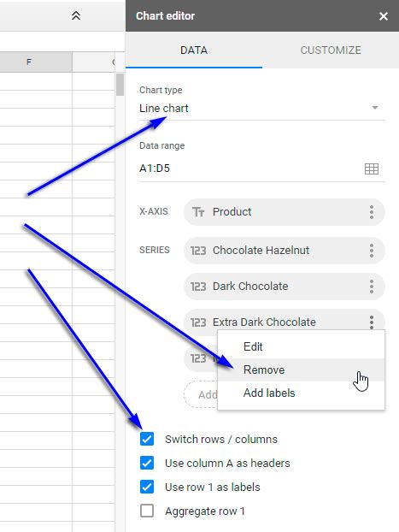The height and width of the screenshot is (532, 399).
Task: Toggle Use column A as headers
Action: pyautogui.click(x=147, y=463)
